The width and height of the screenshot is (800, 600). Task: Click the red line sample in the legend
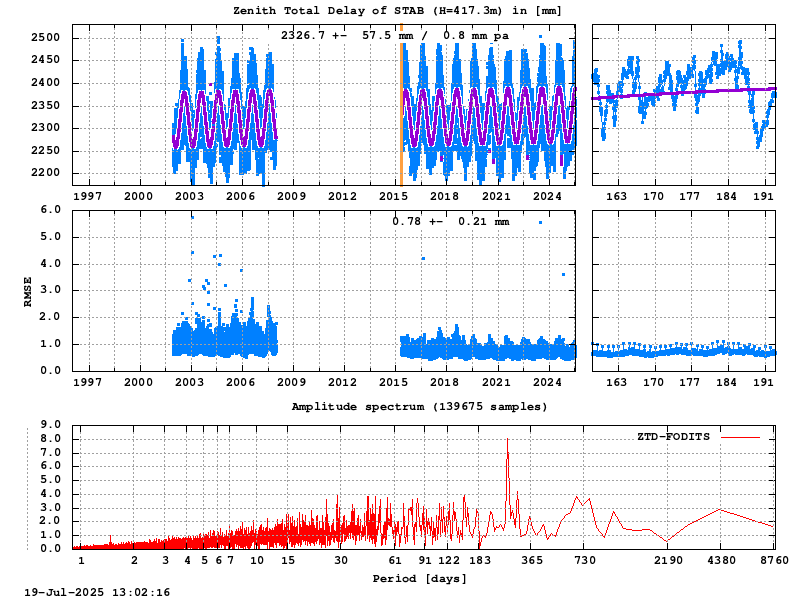coord(740,437)
